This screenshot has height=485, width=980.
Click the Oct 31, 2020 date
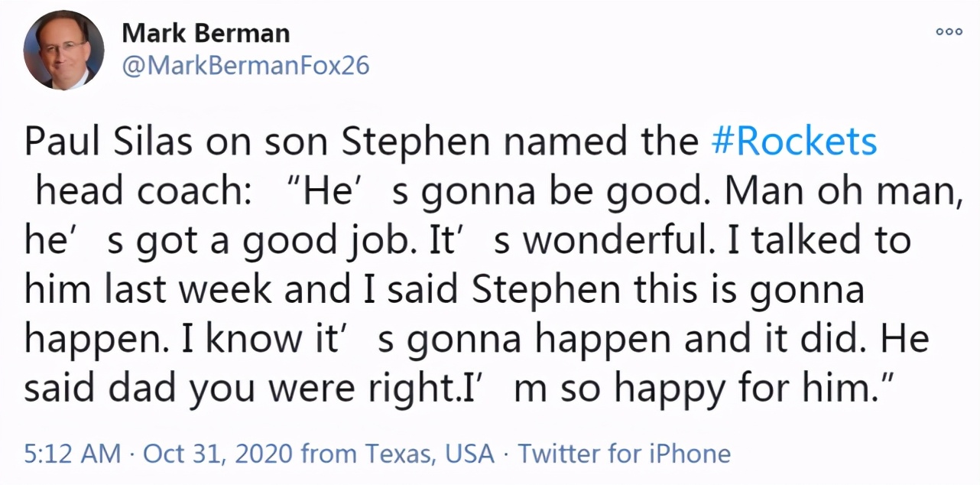(x=218, y=454)
